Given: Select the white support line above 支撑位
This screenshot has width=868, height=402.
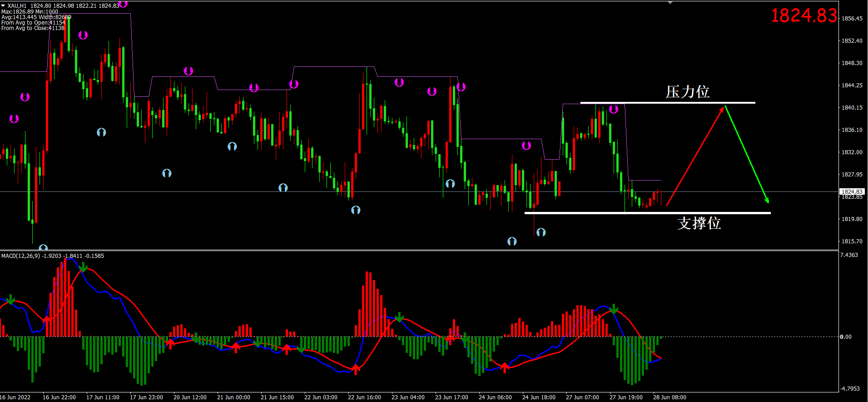Looking at the screenshot, I should pos(647,213).
